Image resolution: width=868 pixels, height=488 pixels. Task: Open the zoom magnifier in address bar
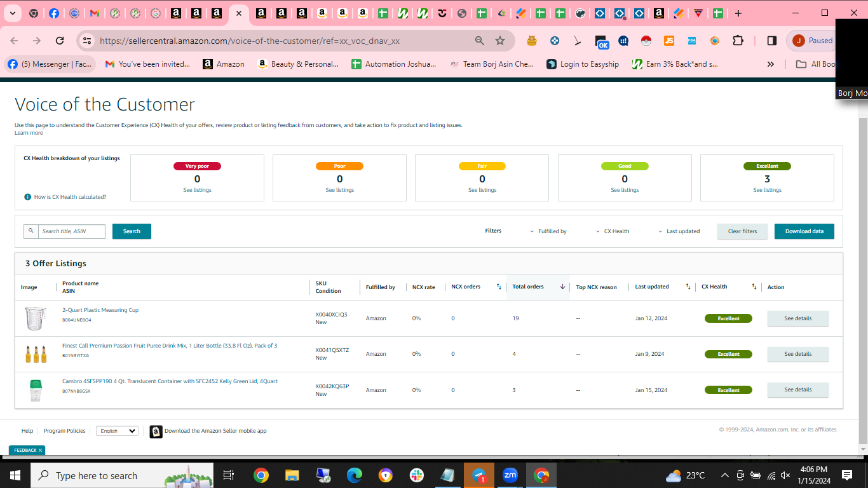tap(480, 41)
